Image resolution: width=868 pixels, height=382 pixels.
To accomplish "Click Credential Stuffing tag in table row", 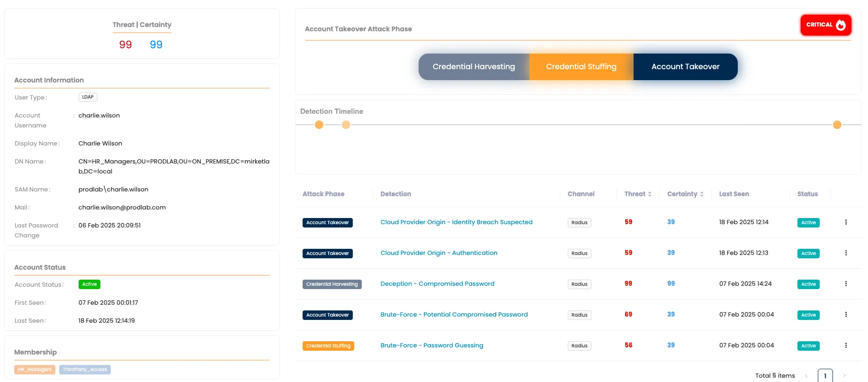I will (328, 346).
